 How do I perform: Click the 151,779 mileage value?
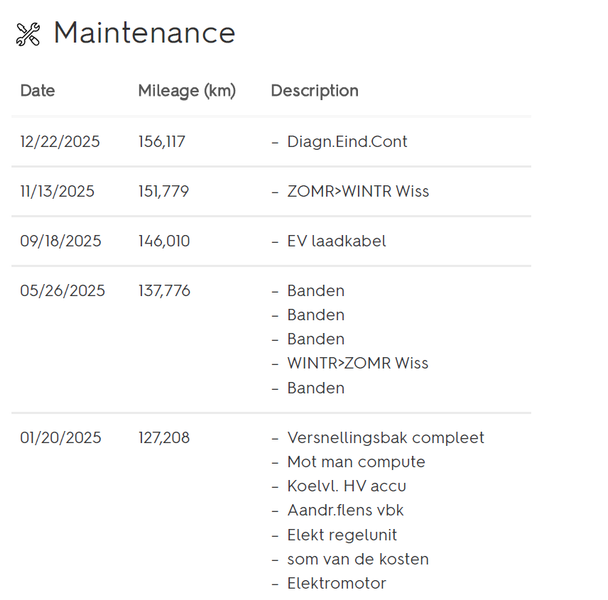(164, 191)
